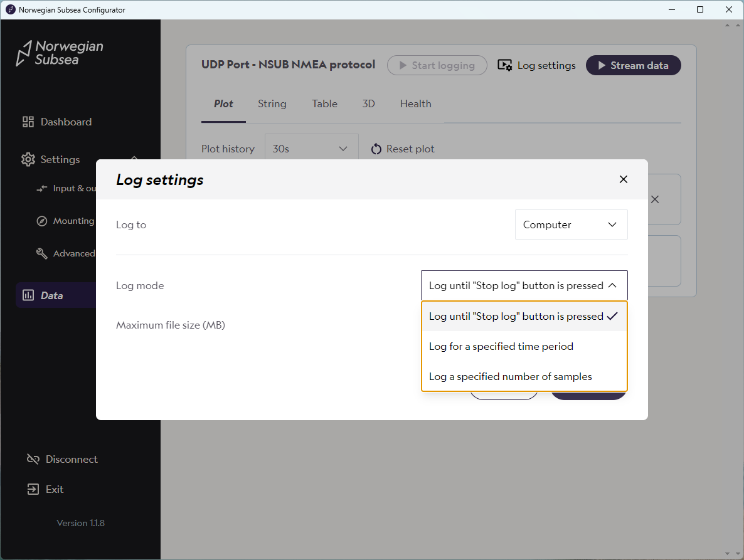Click the Version 1.1.8 text
Viewport: 744px width, 560px height.
click(81, 523)
